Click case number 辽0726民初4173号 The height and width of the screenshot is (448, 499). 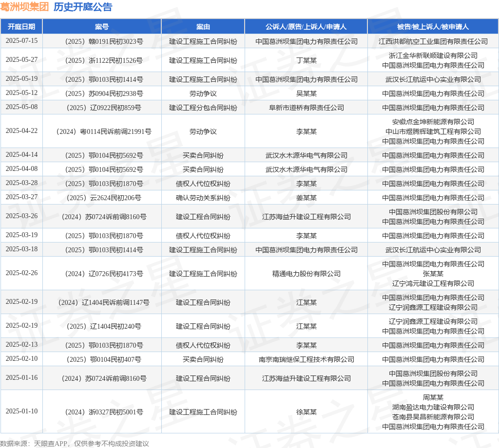(x=104, y=274)
